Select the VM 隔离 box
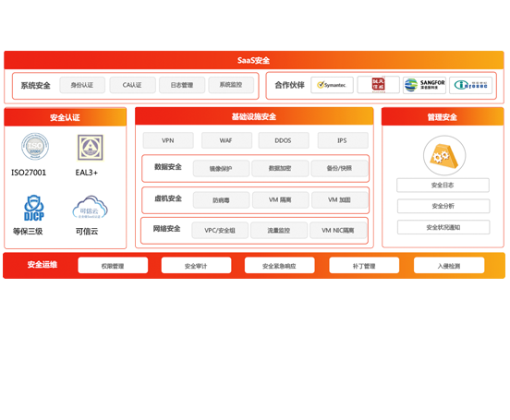Viewport: 510px width, 420px height. coord(280,200)
